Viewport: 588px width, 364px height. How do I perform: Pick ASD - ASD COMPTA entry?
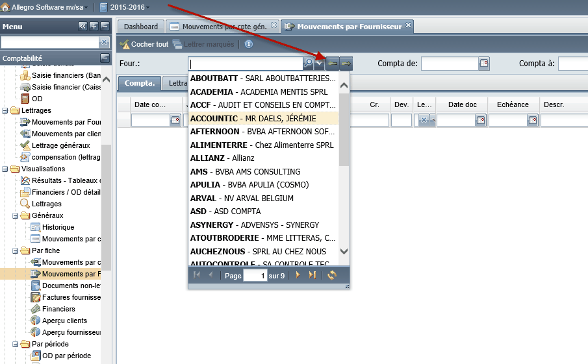click(263, 212)
